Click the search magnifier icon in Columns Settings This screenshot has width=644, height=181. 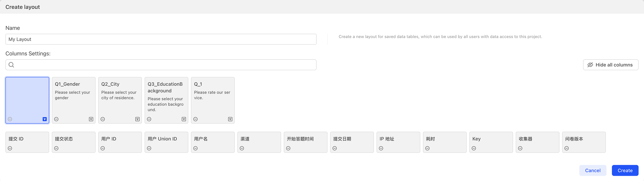11,65
